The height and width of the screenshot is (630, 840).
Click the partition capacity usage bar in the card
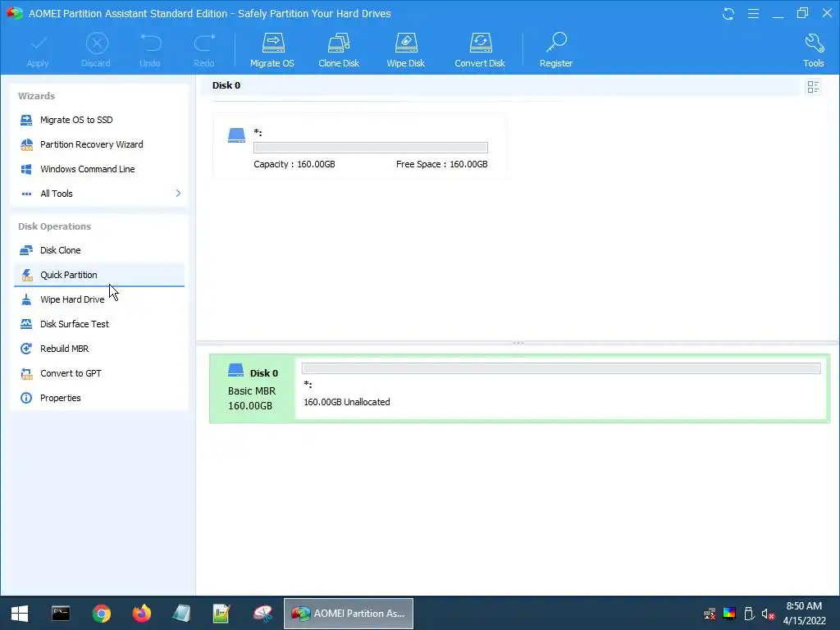(371, 148)
